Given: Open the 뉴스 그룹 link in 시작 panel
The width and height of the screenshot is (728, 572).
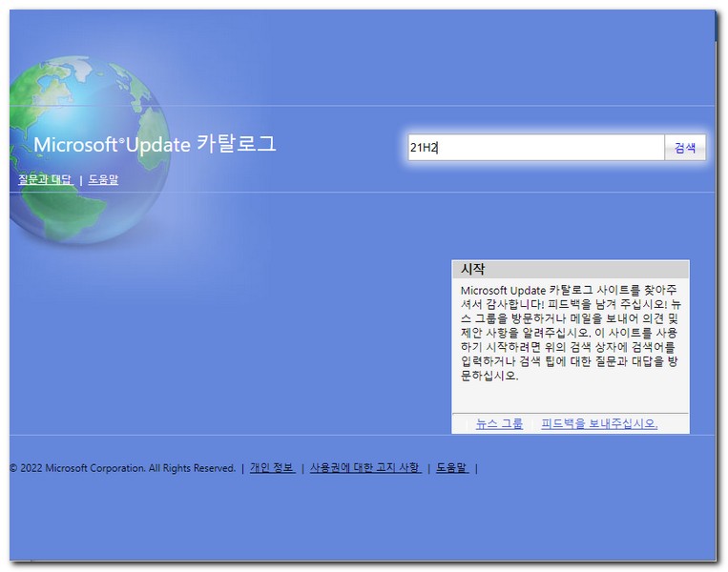Looking at the screenshot, I should (499, 423).
